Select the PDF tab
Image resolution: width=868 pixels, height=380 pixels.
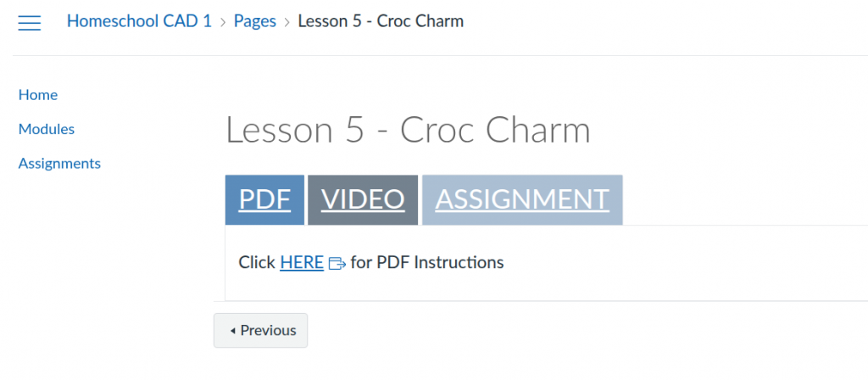pos(265,199)
